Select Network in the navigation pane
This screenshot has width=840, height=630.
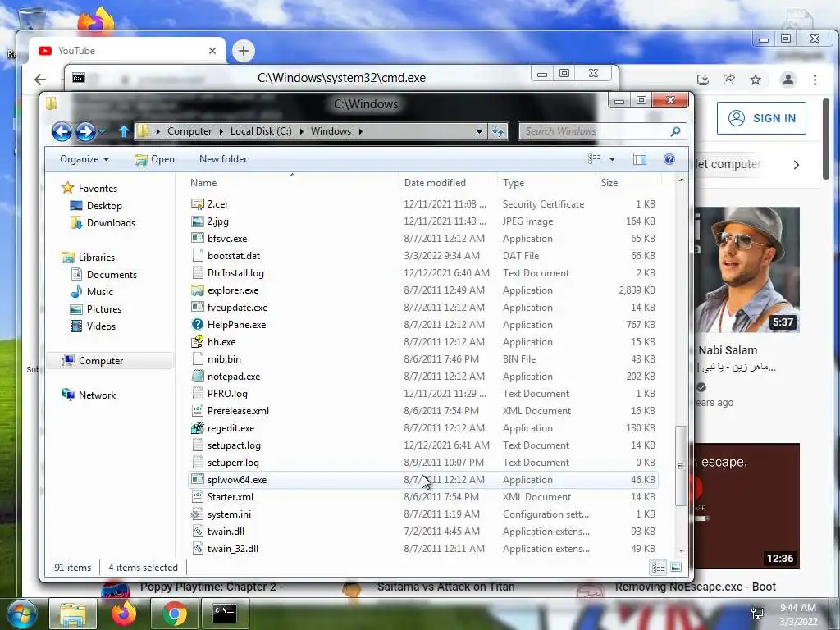pos(89,395)
